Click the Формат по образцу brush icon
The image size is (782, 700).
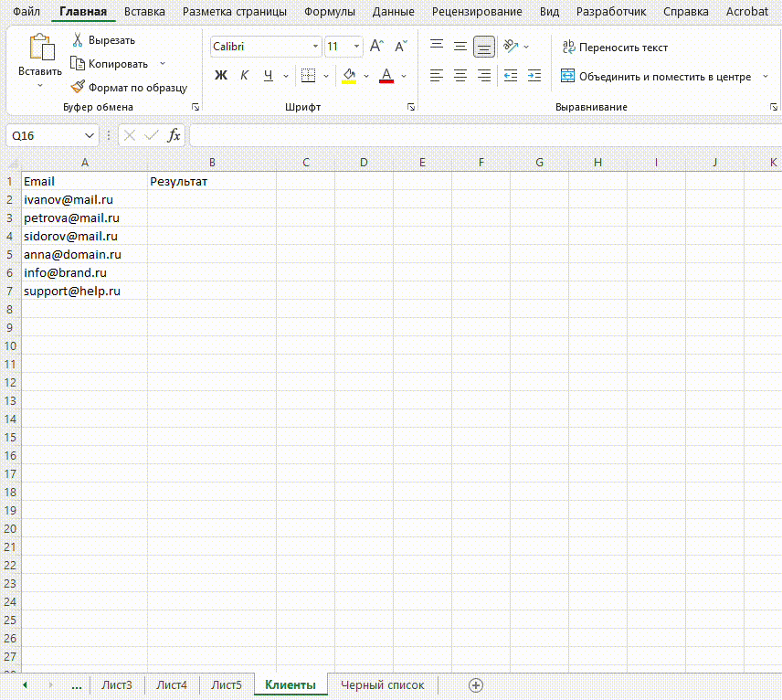(x=78, y=88)
